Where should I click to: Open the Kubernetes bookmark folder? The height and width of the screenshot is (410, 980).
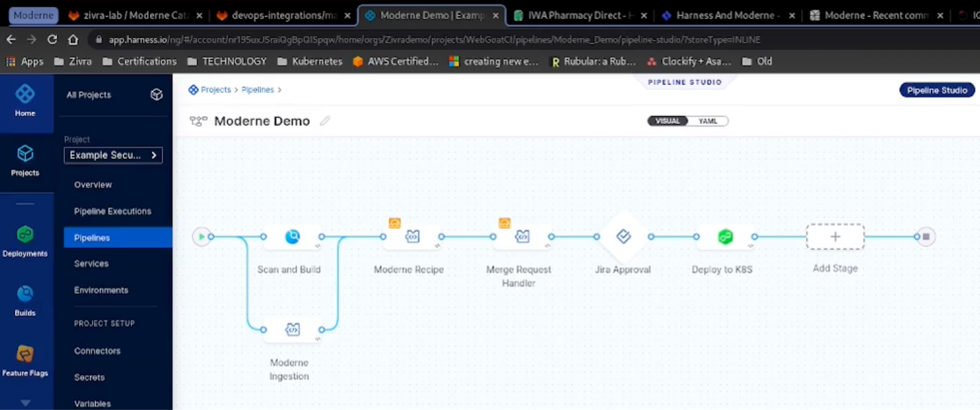point(310,61)
